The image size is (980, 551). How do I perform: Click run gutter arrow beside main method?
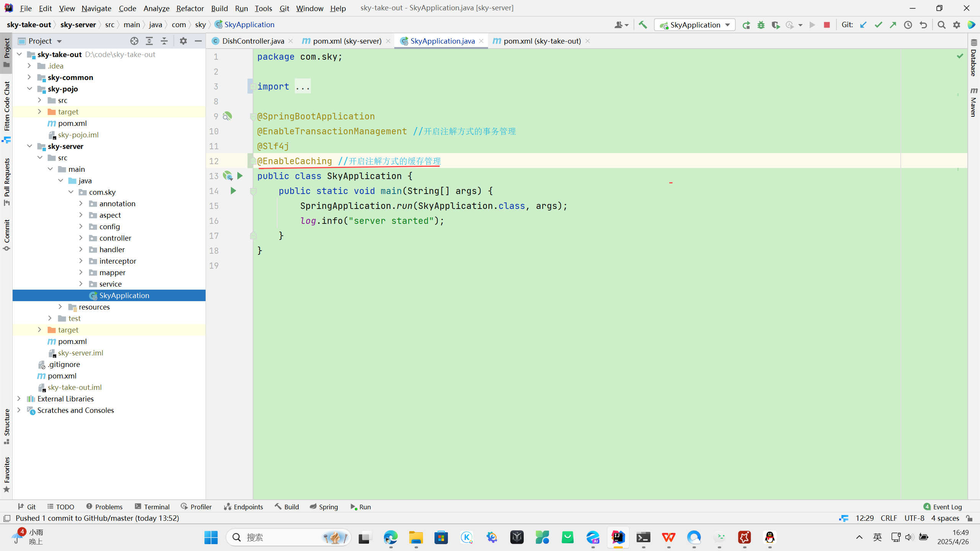click(x=233, y=191)
